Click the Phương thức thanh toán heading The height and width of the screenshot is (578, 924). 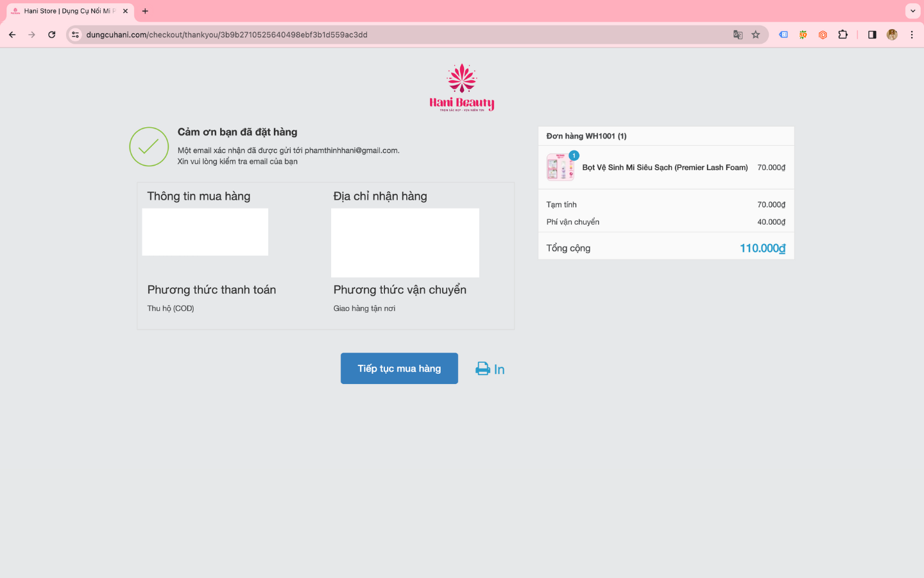pos(212,290)
